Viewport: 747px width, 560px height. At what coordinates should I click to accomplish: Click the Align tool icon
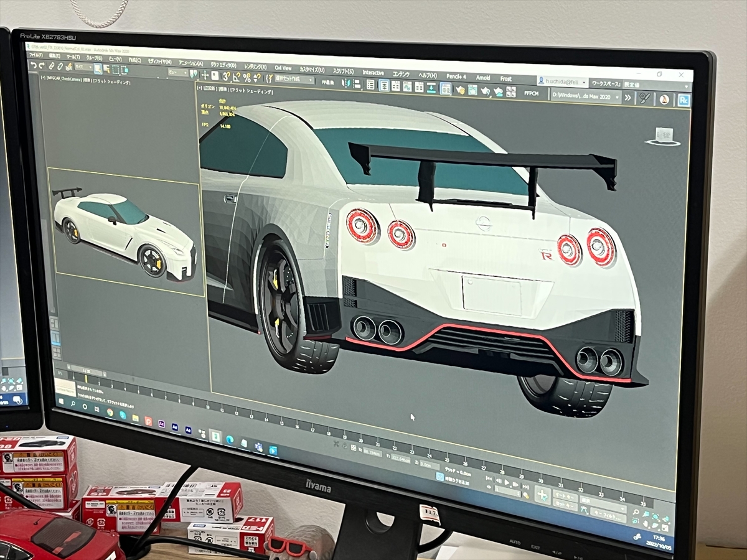tap(355, 84)
